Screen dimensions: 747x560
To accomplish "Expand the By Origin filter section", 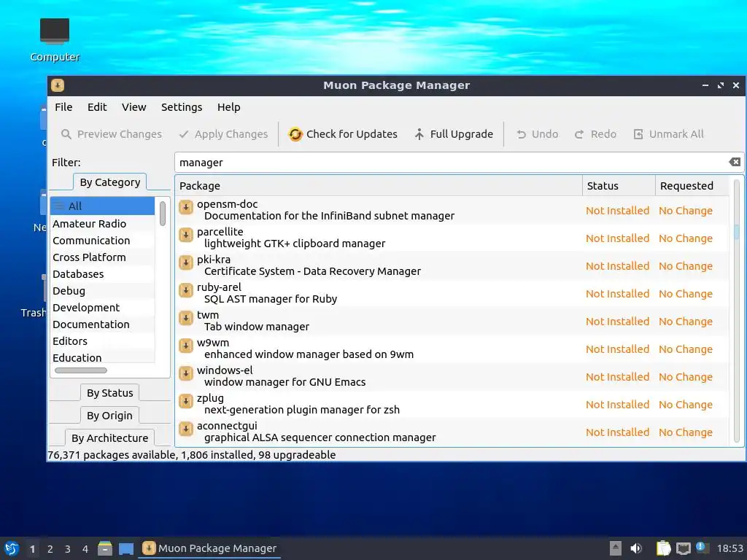I will click(x=109, y=415).
